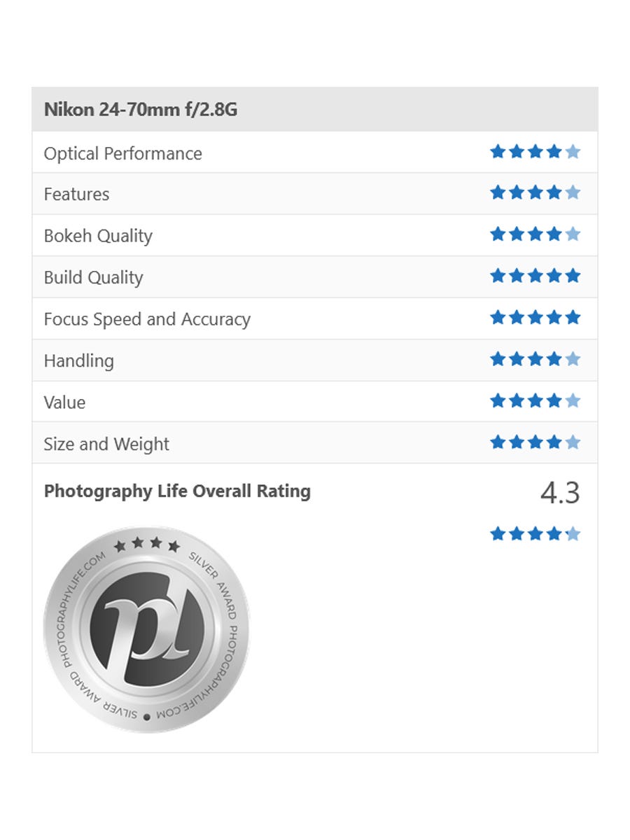Click the Size and Weight star rating
The image size is (630, 840).
point(535,442)
